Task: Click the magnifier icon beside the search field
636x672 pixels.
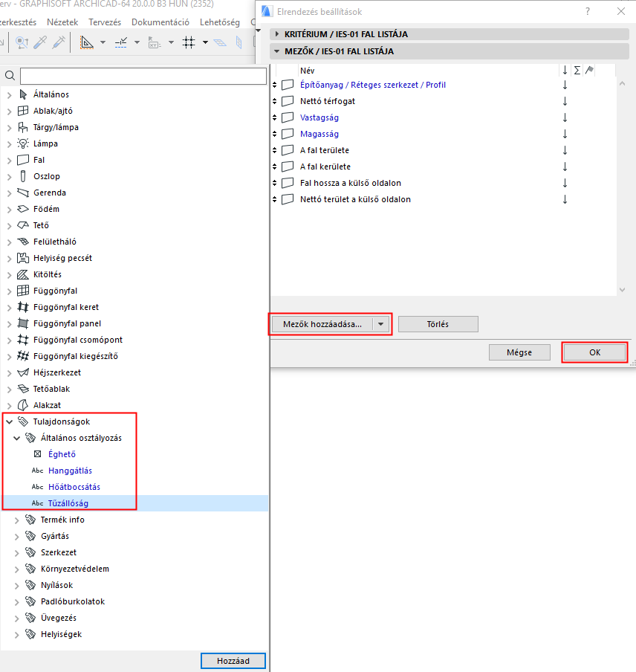Action: tap(10, 76)
